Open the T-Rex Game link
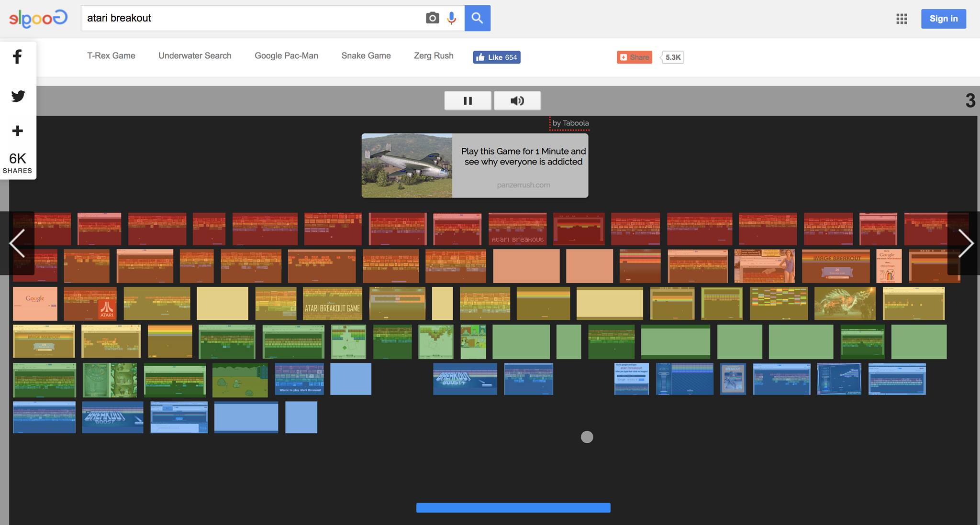980x525 pixels. (x=111, y=55)
